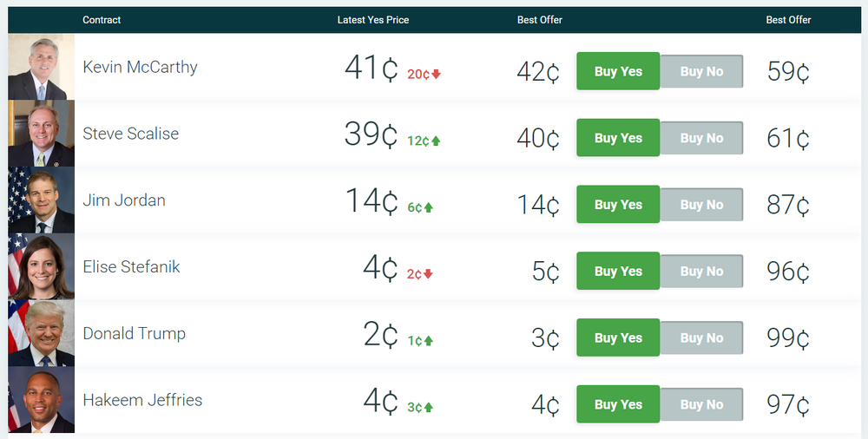
Task: Click Buy Yes for Kevin McCarthy
Action: tap(618, 72)
